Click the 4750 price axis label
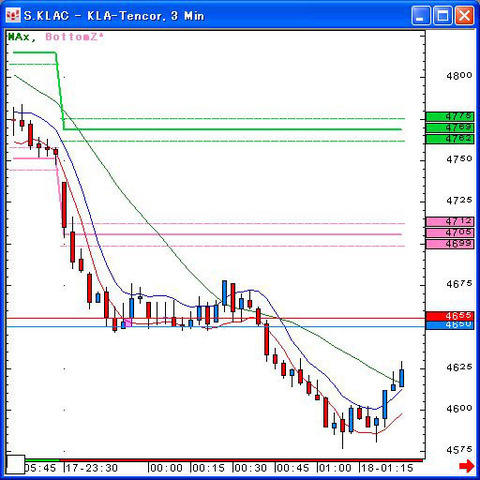The width and height of the screenshot is (480, 480). point(459,159)
